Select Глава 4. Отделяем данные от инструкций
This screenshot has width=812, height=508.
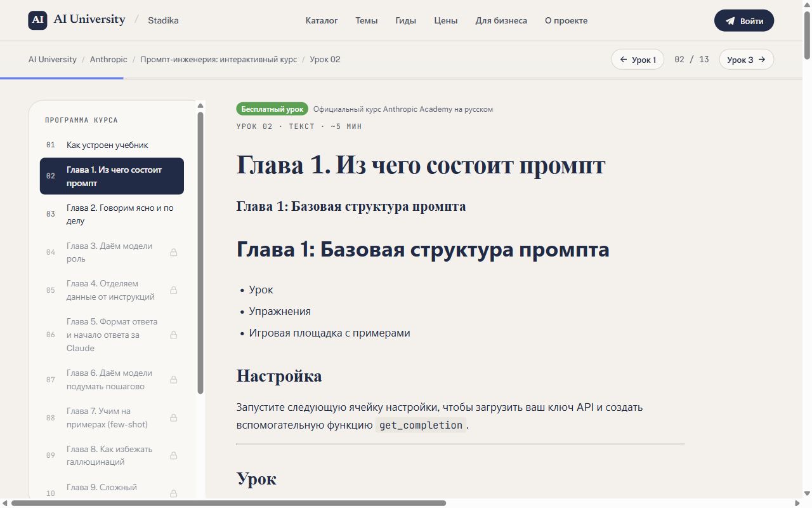pos(112,290)
